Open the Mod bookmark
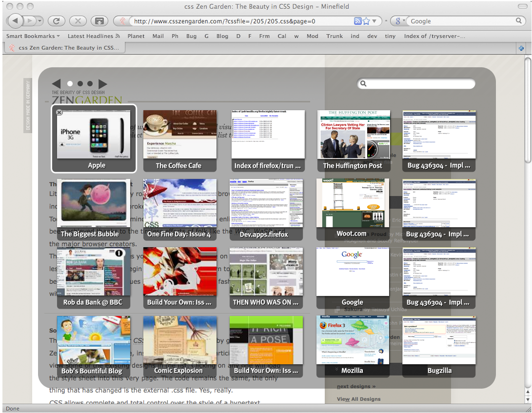The width and height of the screenshot is (532, 413). pyautogui.click(x=312, y=36)
